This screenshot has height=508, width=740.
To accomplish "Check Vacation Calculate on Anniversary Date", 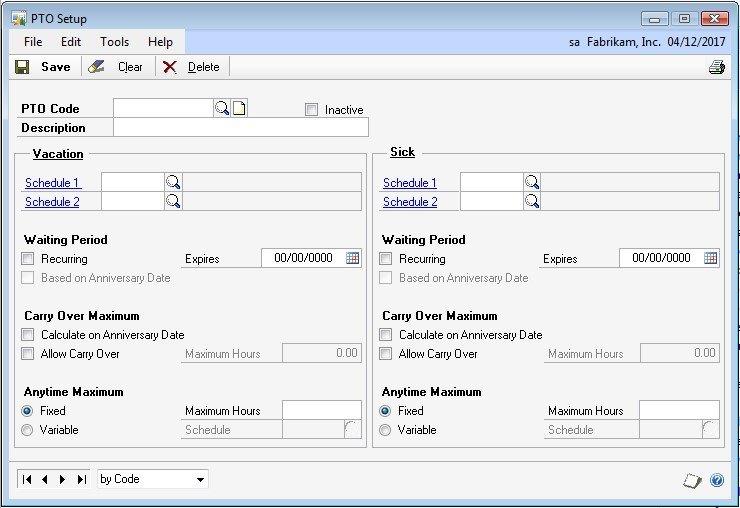I will click(27, 335).
